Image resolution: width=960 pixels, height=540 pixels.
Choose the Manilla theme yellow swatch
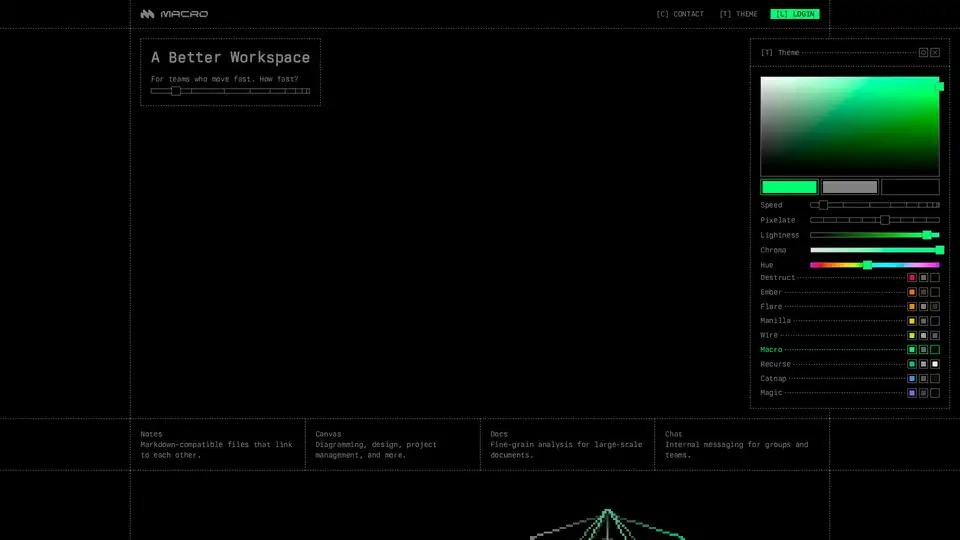click(x=912, y=321)
